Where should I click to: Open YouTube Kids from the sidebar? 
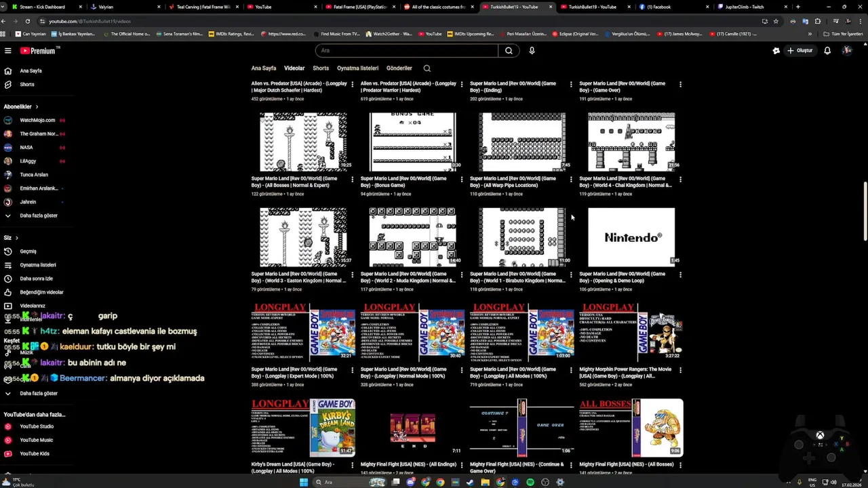(34, 453)
